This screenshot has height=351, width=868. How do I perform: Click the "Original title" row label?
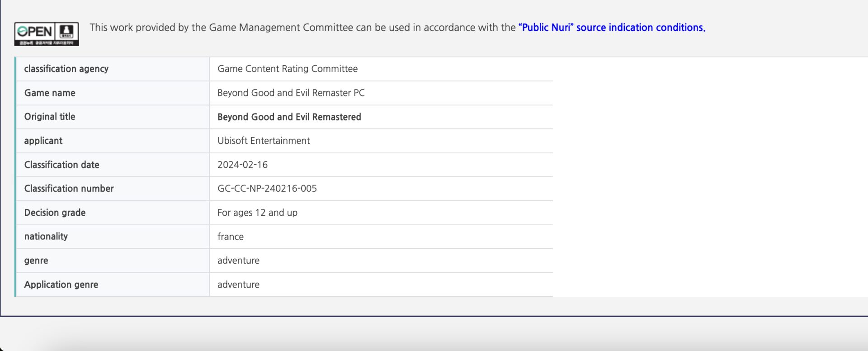[50, 117]
